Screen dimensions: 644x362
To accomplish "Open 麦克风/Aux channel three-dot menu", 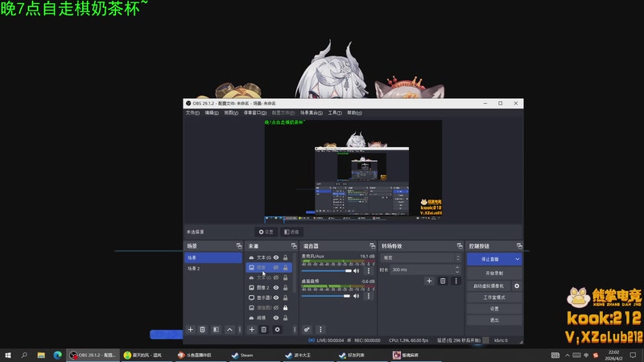I will click(x=369, y=271).
